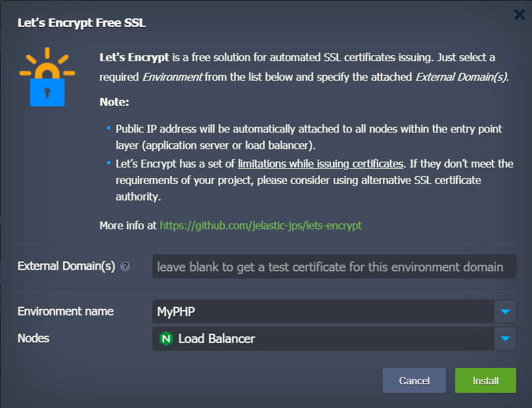Image resolution: width=532 pixels, height=408 pixels.
Task: Click the 'Let's Encrypt Free SSL' title
Action: tap(81, 23)
